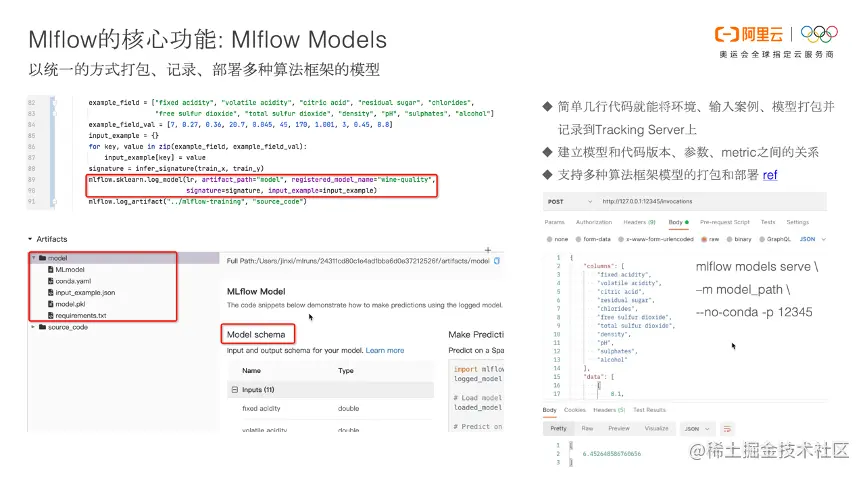The width and height of the screenshot is (866, 477).
Task: Select the none body type radio
Action: pyautogui.click(x=550, y=239)
